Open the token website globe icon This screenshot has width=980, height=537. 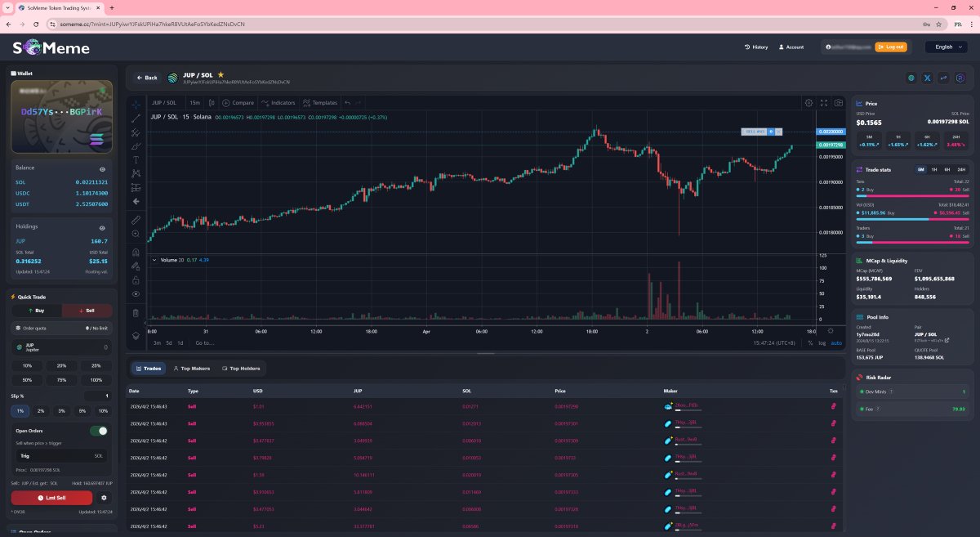[x=911, y=78]
